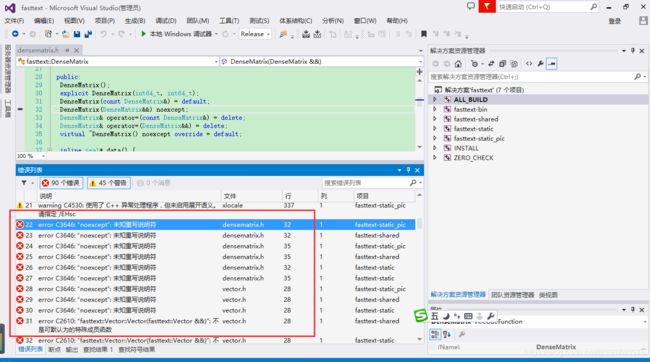Open the Edit (编辑) menu

pyautogui.click(x=44, y=20)
